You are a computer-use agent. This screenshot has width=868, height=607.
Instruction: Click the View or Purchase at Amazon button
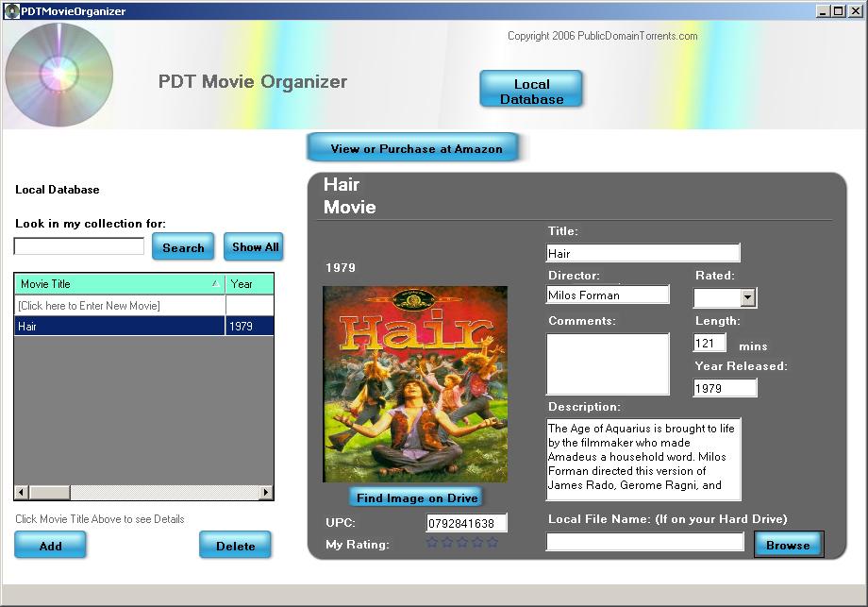click(x=416, y=148)
